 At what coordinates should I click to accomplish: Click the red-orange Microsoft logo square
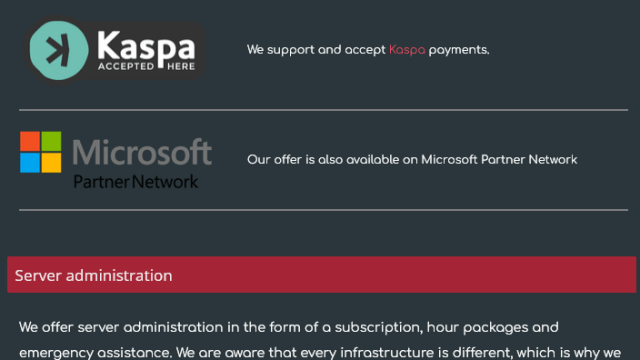30,141
